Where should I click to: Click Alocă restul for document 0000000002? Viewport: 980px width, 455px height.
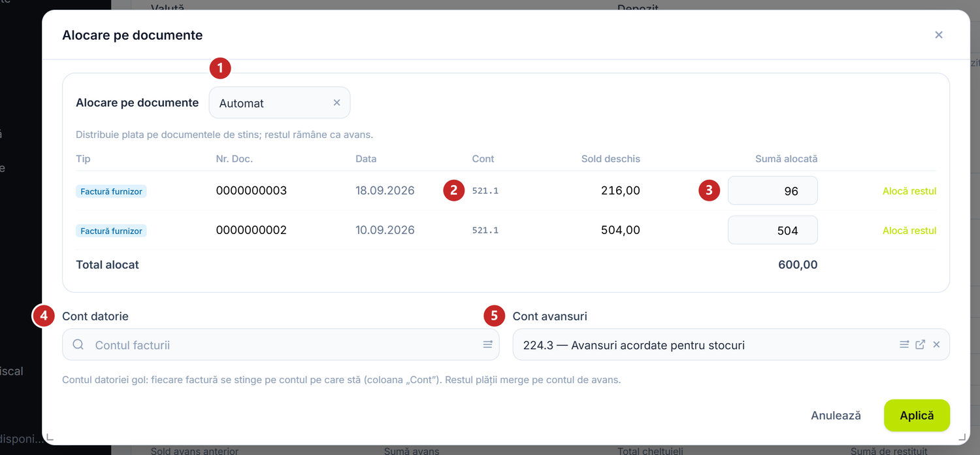tap(909, 230)
